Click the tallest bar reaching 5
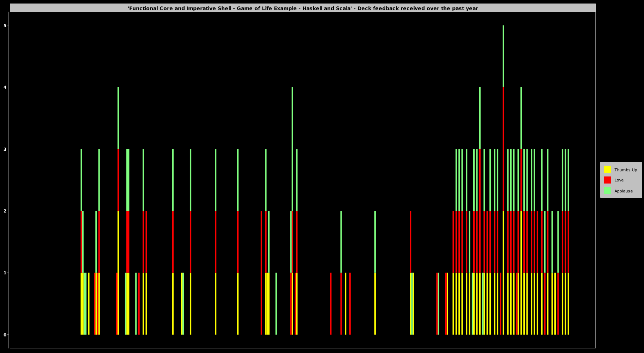Viewport: 644px width, 353px height. click(x=504, y=180)
